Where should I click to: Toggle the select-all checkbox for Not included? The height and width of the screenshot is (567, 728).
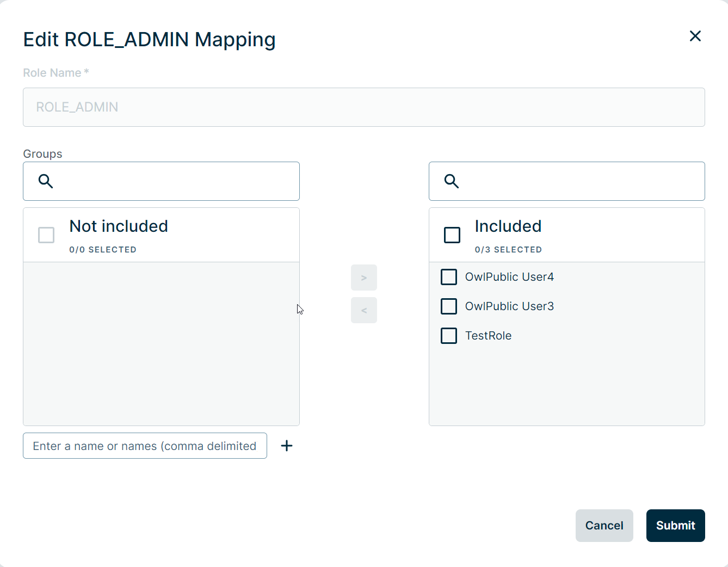[x=46, y=235]
